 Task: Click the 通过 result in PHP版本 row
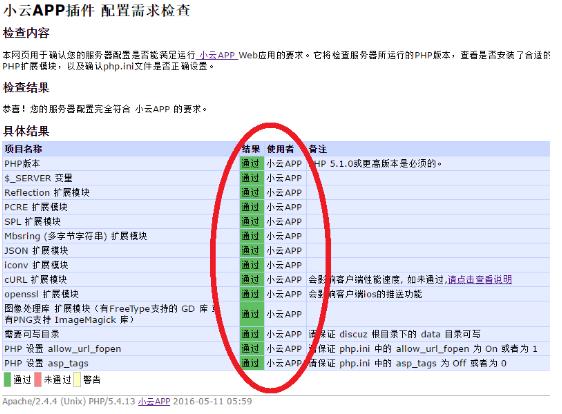point(252,163)
